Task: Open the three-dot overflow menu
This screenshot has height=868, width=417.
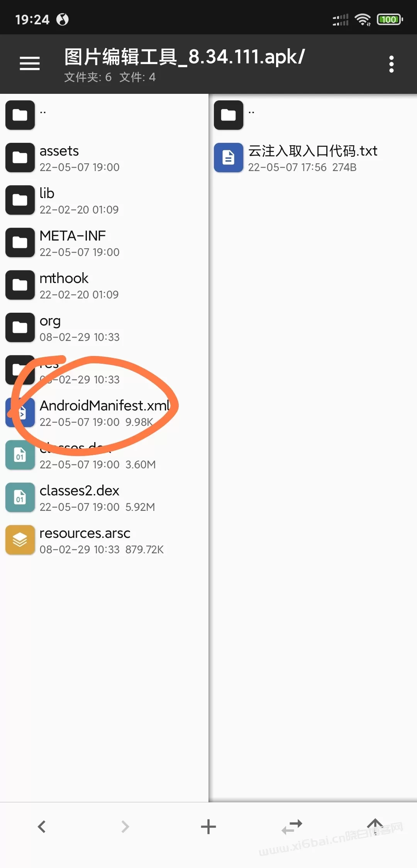Action: click(x=391, y=64)
